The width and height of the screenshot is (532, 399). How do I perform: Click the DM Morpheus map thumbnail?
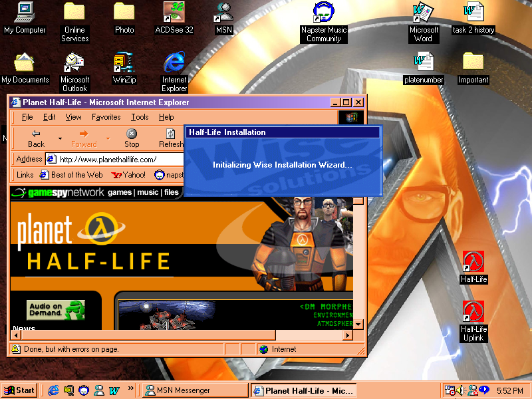coord(167,315)
